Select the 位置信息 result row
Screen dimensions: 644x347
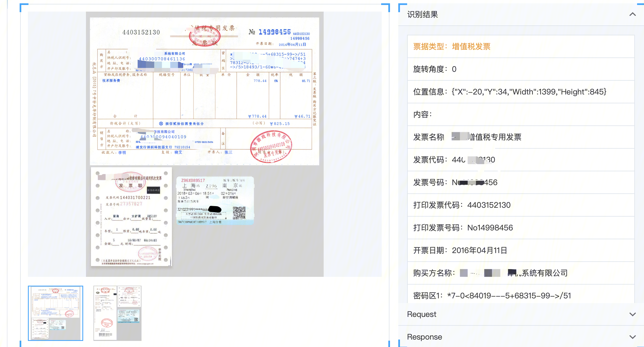[521, 92]
